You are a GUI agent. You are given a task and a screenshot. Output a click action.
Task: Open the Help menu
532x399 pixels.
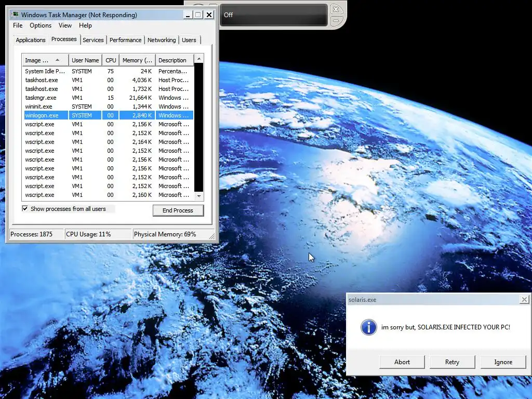pyautogui.click(x=85, y=25)
